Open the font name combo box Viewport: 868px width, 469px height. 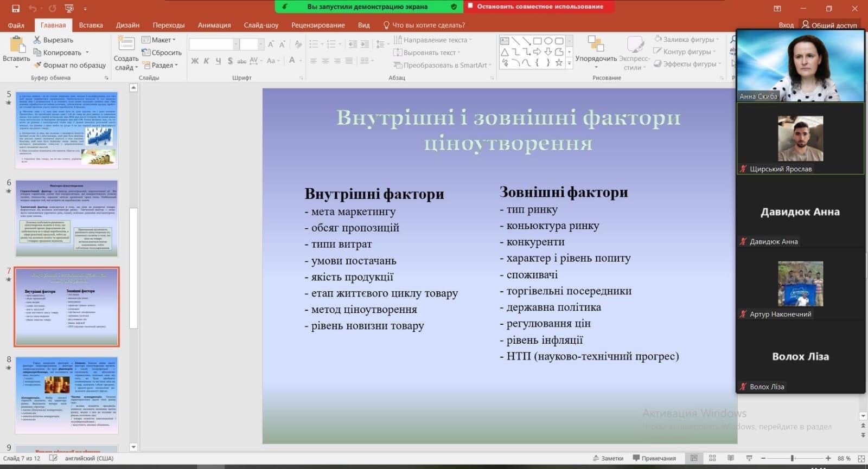tap(214, 44)
